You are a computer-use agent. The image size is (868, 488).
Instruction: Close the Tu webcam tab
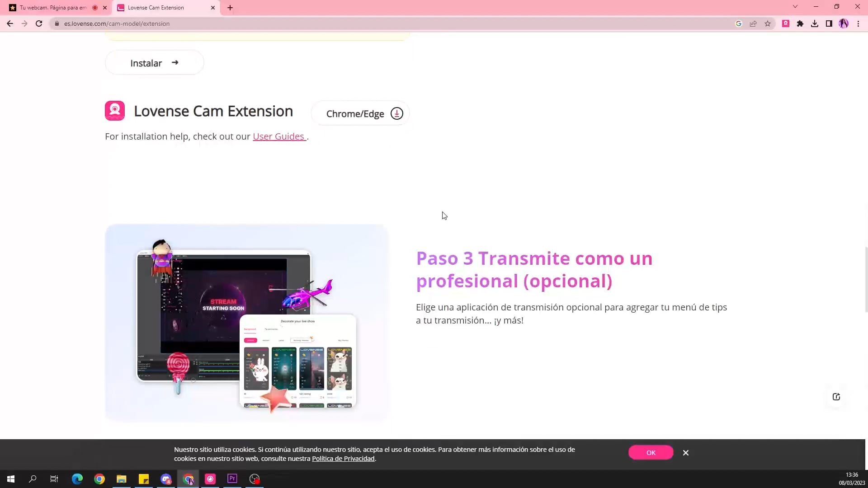pyautogui.click(x=105, y=8)
